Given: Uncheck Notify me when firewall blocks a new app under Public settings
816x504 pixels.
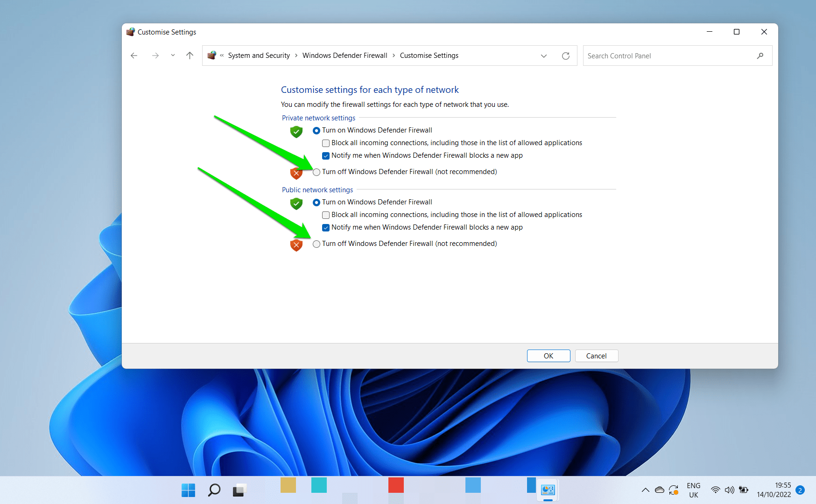Looking at the screenshot, I should (x=325, y=227).
